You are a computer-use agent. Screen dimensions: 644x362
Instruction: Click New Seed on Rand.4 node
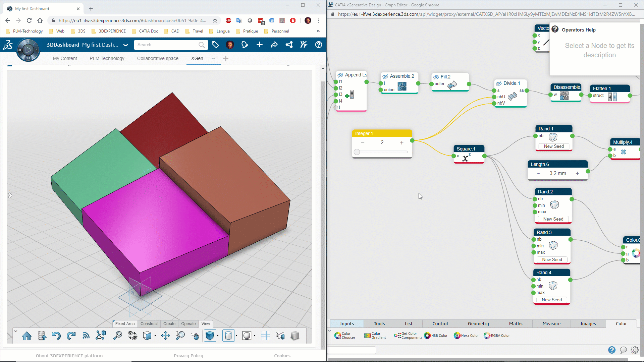(x=551, y=300)
